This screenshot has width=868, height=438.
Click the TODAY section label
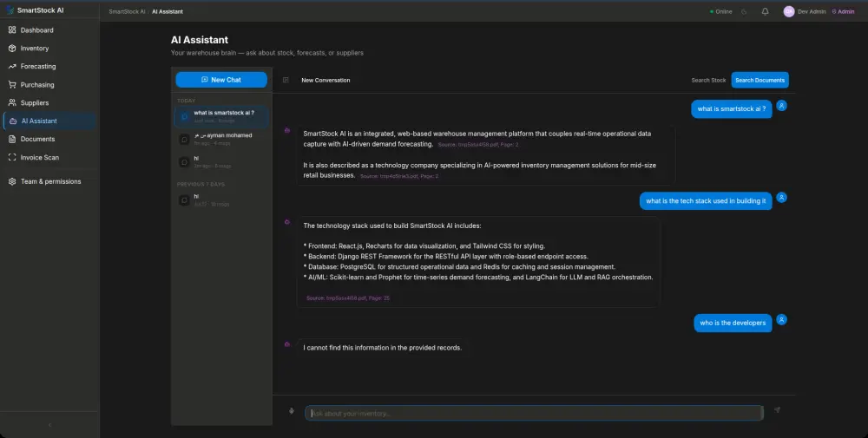point(186,101)
